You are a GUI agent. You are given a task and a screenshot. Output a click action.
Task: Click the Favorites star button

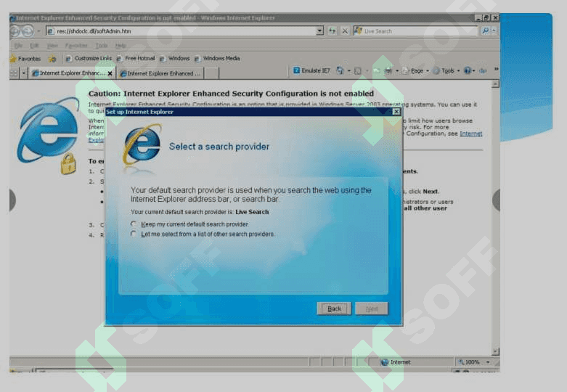click(25, 59)
